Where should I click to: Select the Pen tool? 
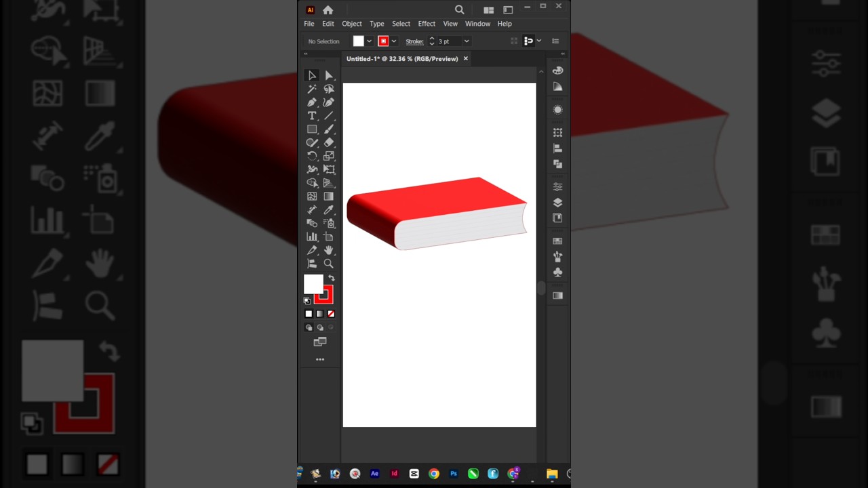[x=312, y=102]
